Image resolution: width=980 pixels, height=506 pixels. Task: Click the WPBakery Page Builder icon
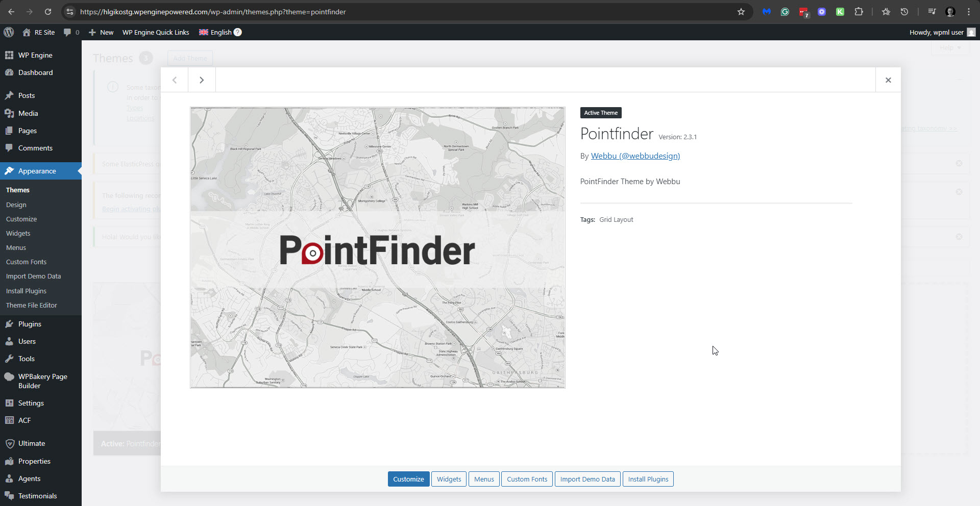(x=9, y=376)
